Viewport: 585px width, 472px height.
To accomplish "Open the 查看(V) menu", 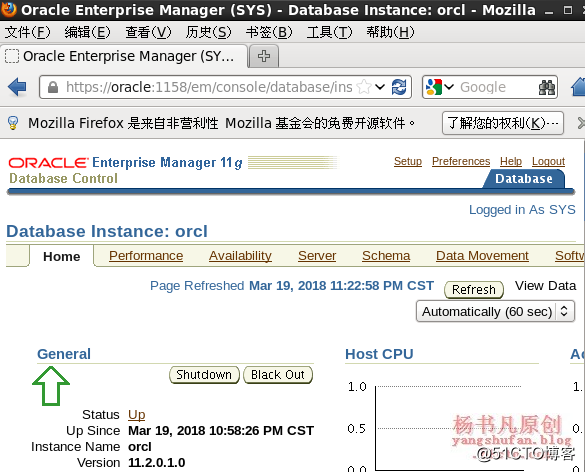I will coord(148,32).
